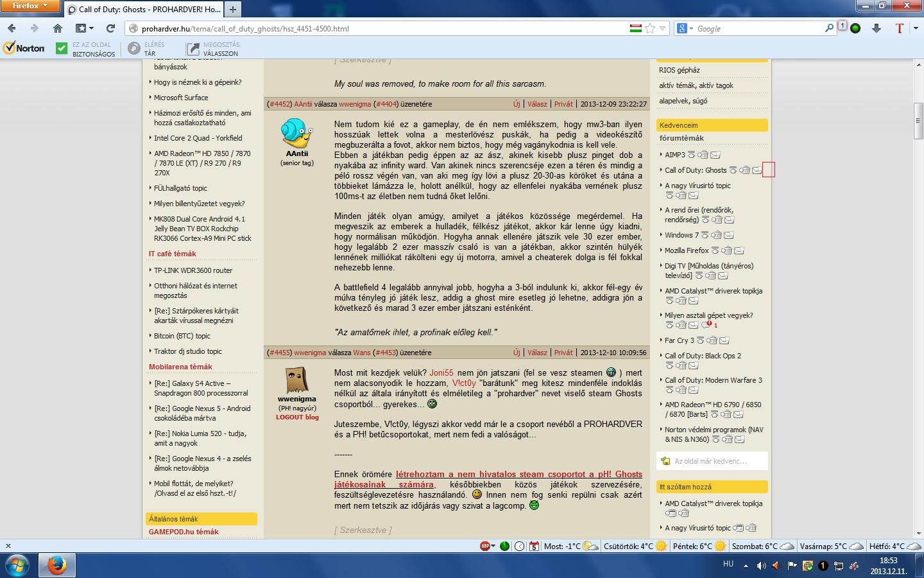
Task: Click Privát on post #4452
Action: pos(563,104)
